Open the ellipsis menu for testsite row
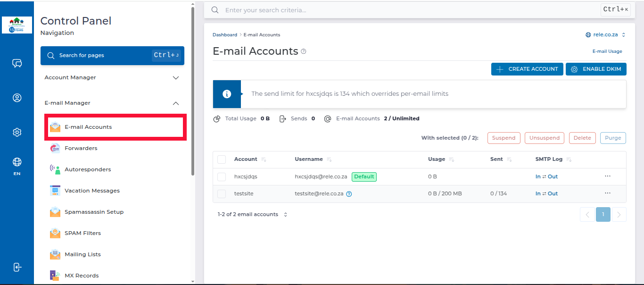Image resolution: width=644 pixels, height=285 pixels. pos(607,193)
